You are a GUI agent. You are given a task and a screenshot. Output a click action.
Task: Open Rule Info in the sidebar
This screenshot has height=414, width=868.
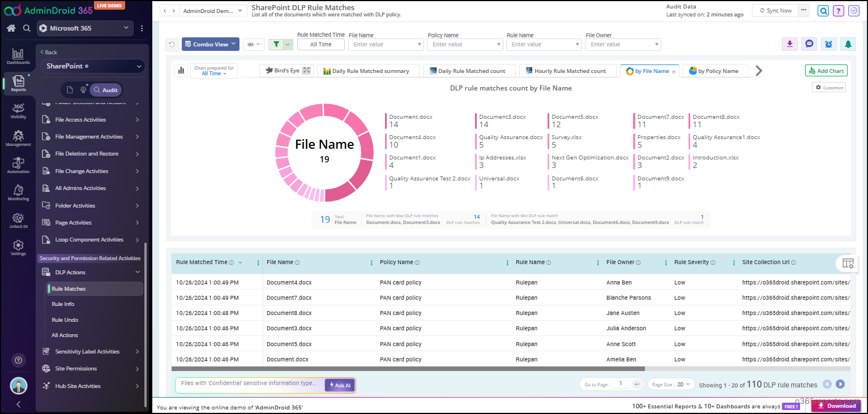pos(63,304)
